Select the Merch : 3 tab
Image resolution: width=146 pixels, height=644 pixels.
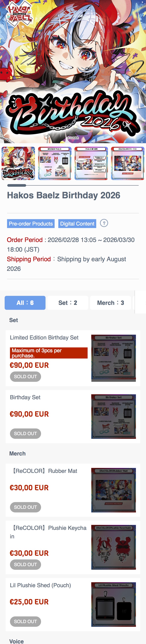[110, 303]
